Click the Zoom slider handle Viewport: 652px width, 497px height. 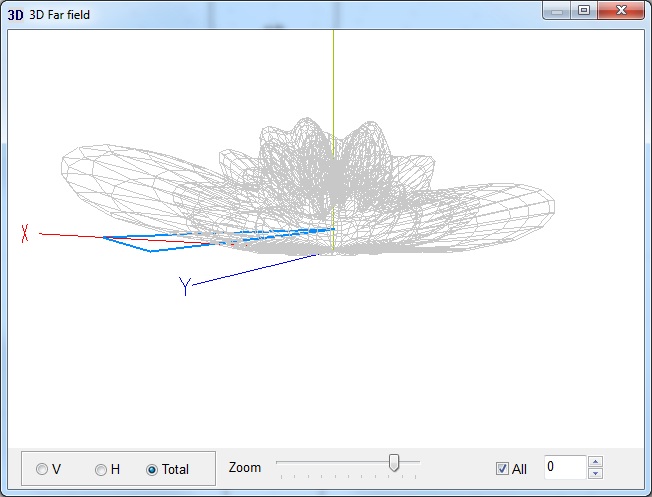[x=393, y=462]
